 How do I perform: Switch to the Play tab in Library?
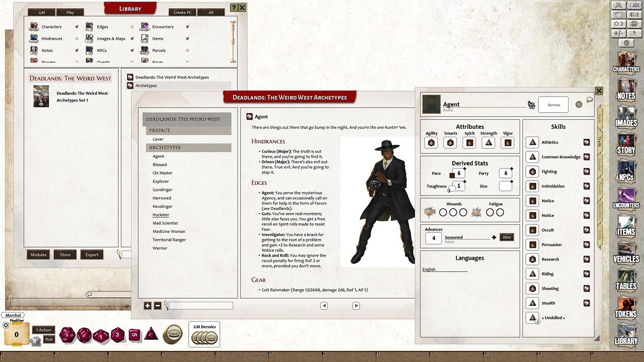[70, 12]
